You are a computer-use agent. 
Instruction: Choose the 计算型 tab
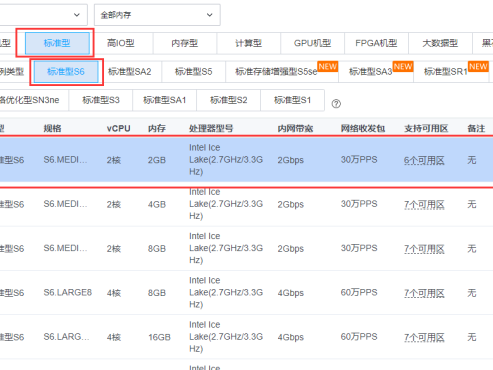click(x=248, y=43)
